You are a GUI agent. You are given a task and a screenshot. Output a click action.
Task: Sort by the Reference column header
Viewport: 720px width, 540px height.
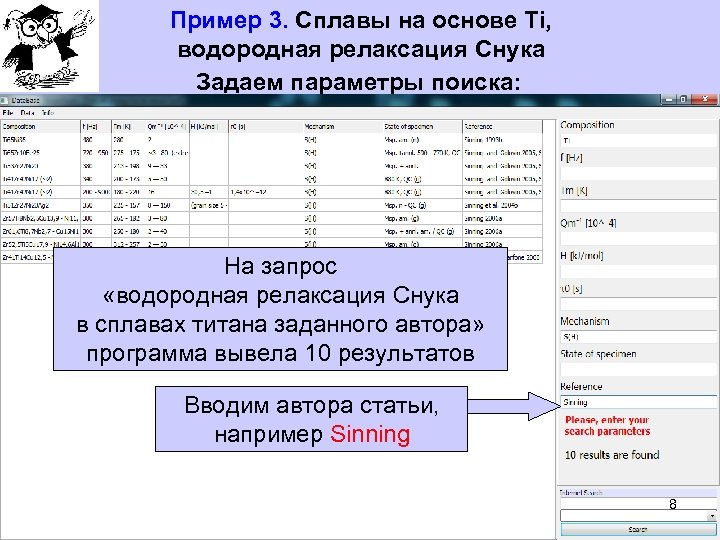coord(502,126)
